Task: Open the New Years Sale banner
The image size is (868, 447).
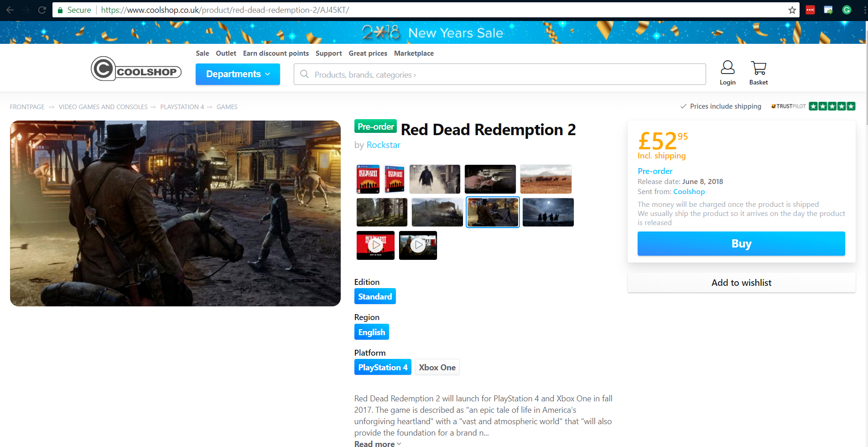Action: point(432,32)
